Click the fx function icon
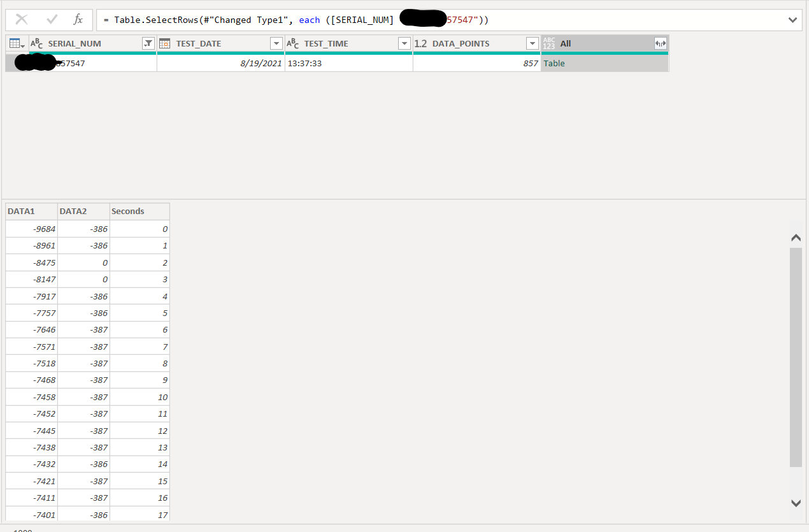Image resolution: width=809 pixels, height=532 pixels. coord(78,20)
